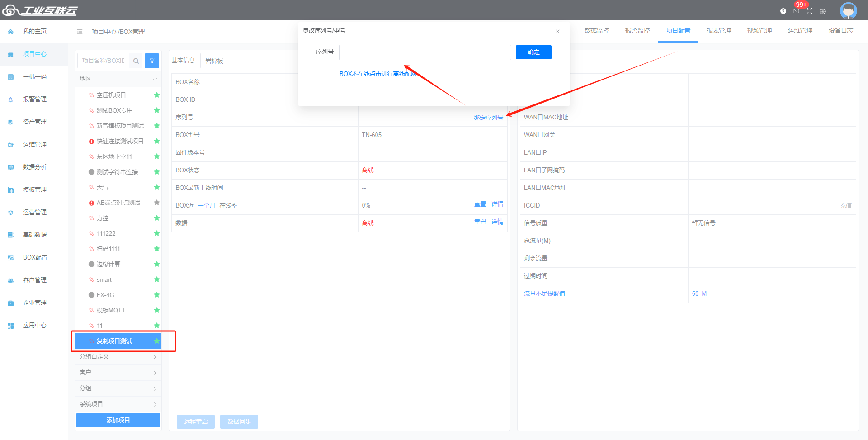Click 重置 in the 数据 row

(x=480, y=222)
